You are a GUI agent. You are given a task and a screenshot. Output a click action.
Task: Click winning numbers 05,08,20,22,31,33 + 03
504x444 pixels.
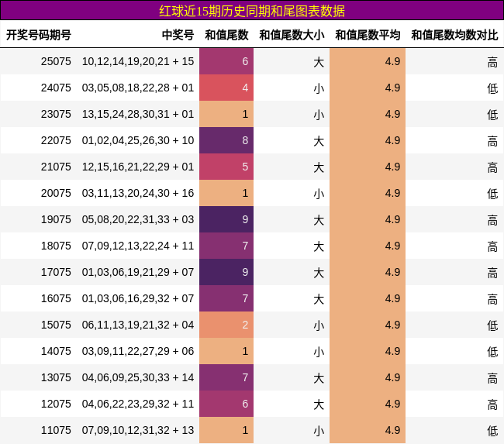point(138,219)
